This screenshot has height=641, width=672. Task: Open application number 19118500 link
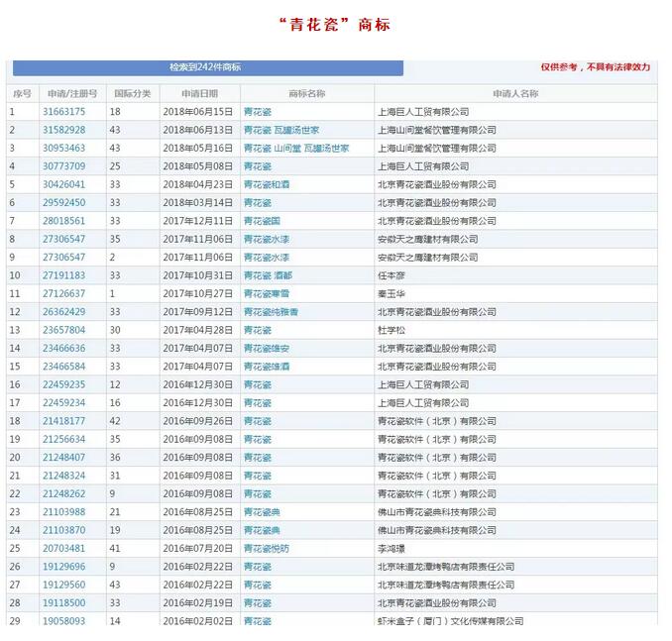pyautogui.click(x=63, y=603)
